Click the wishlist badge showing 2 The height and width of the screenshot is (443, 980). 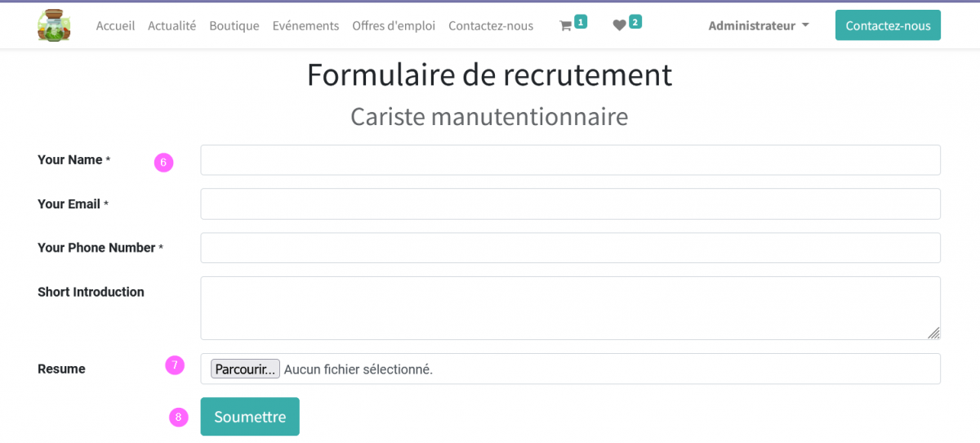point(635,21)
